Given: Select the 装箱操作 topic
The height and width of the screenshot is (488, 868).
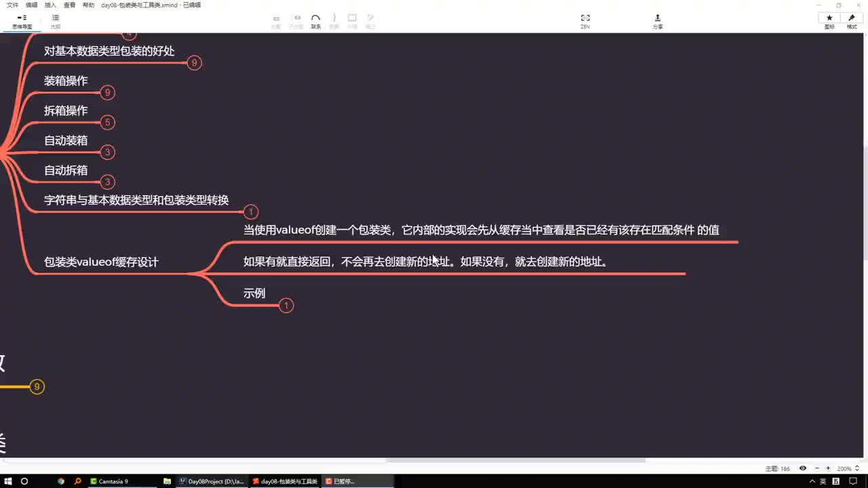Looking at the screenshot, I should click(66, 81).
